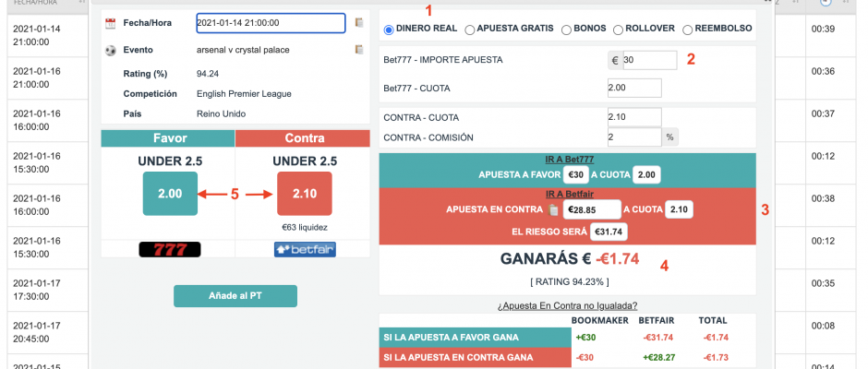868x369 pixels.
Task: Click the football icon beside Evento
Action: tap(110, 51)
